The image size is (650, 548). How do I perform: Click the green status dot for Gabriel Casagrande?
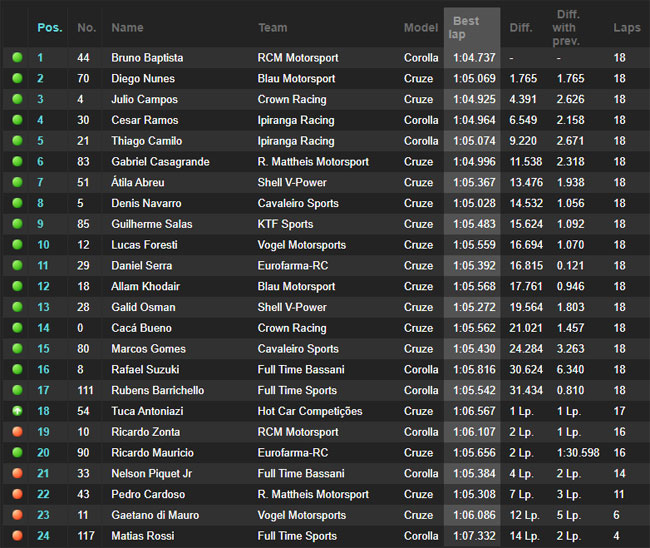pyautogui.click(x=17, y=161)
